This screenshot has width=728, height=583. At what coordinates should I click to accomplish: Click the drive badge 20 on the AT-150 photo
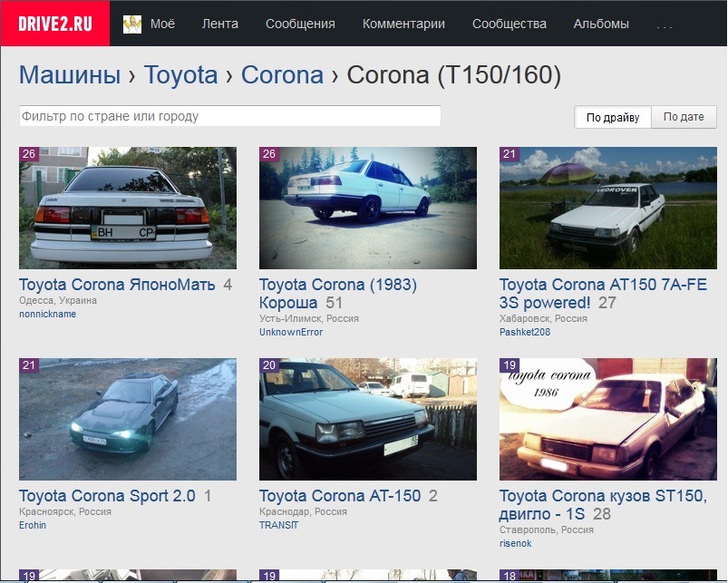pos(269,365)
